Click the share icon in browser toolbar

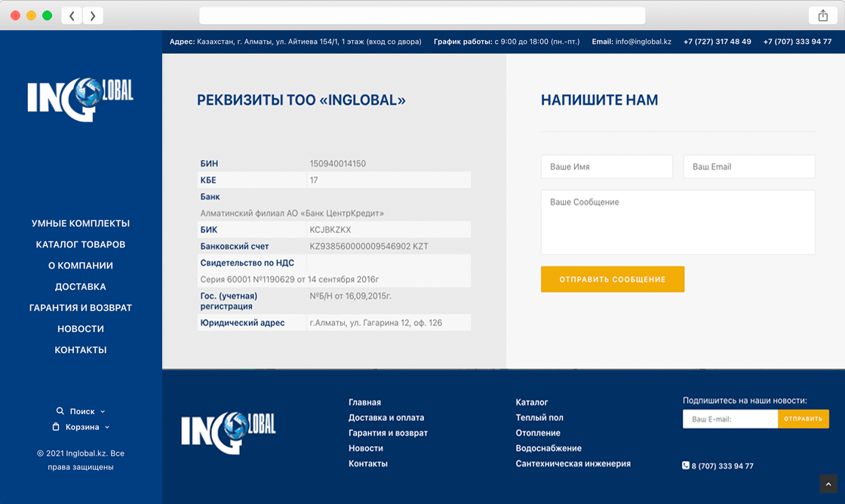822,16
